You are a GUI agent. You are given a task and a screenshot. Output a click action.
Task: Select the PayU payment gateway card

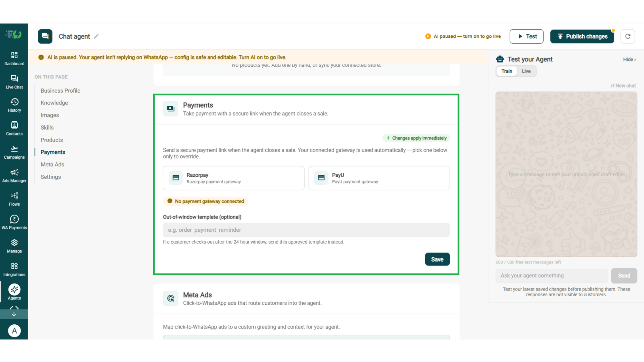[x=379, y=178]
